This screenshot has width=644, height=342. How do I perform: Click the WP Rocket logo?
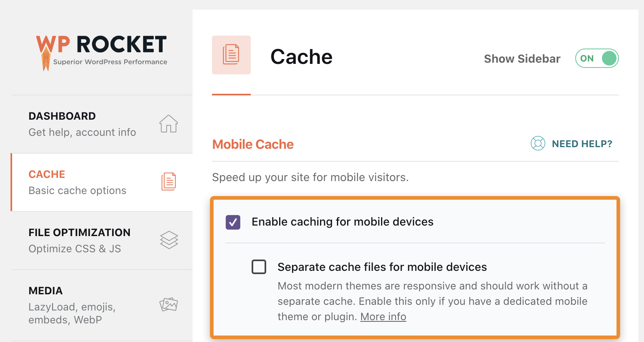(x=101, y=46)
